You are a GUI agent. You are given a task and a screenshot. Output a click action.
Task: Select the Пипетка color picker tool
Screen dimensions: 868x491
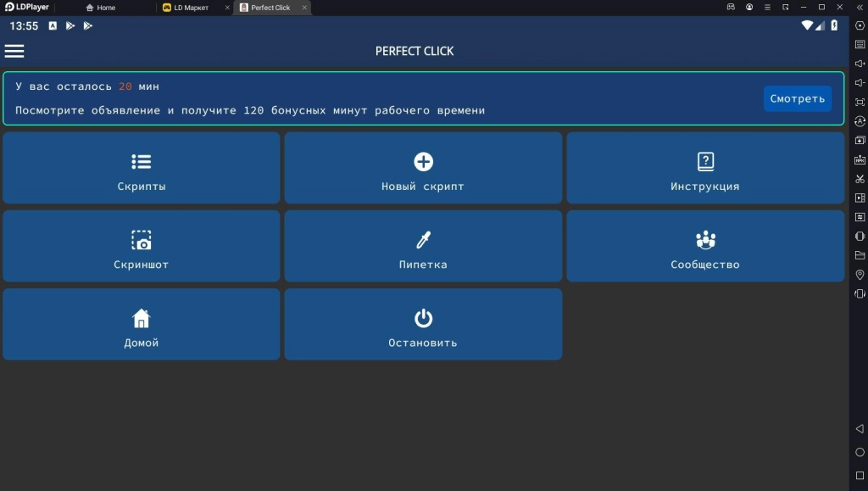[x=423, y=246]
